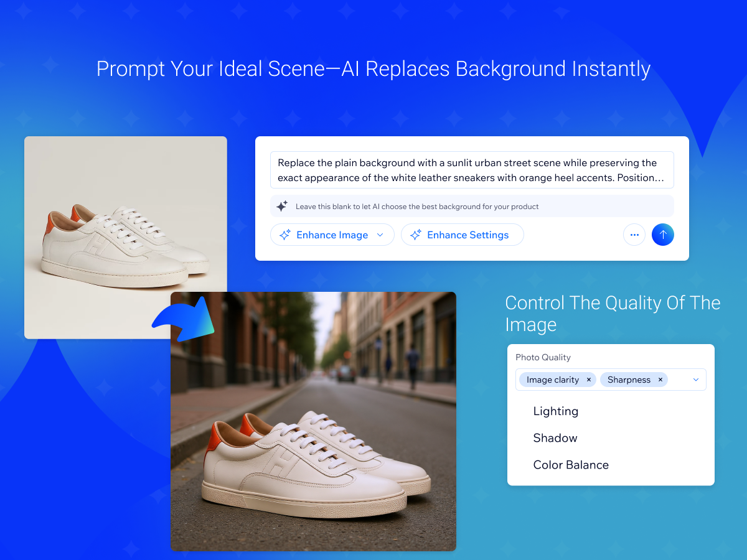Select Lighting from the quality list
The height and width of the screenshot is (560, 747).
pyautogui.click(x=556, y=411)
